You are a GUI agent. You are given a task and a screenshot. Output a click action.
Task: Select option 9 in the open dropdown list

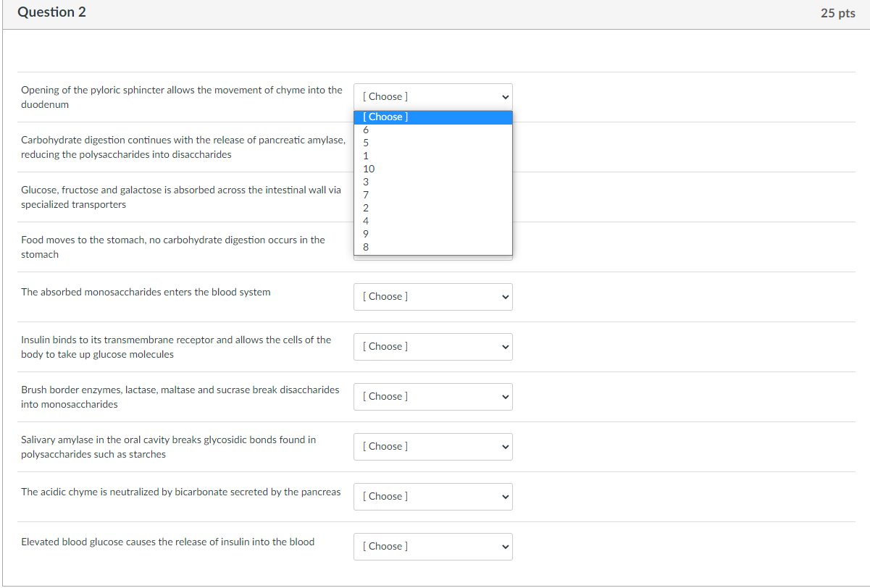coord(432,234)
